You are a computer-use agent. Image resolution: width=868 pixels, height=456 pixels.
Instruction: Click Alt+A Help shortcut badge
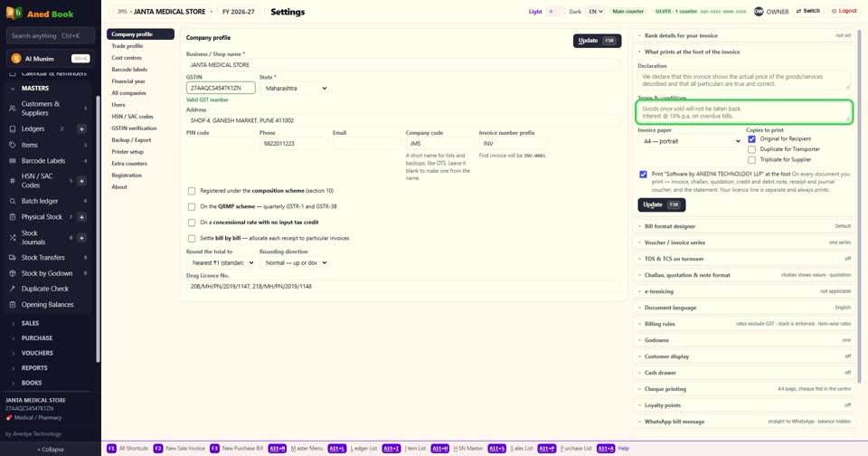pyautogui.click(x=606, y=448)
